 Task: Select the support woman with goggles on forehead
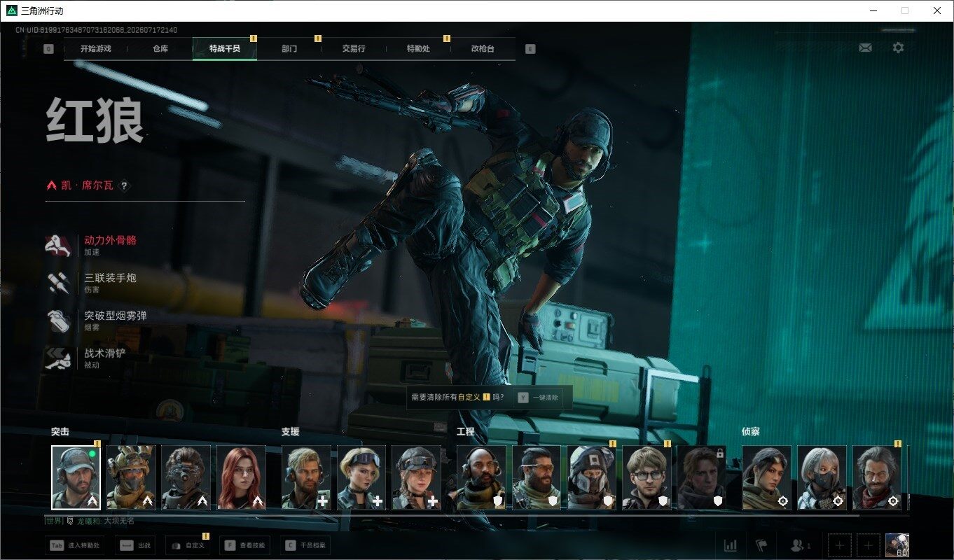361,477
